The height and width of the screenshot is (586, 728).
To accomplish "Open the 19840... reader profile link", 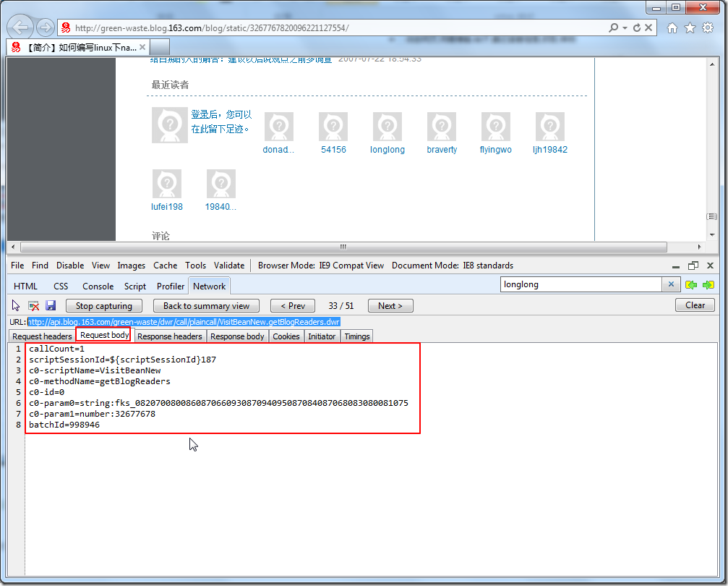I will [220, 207].
